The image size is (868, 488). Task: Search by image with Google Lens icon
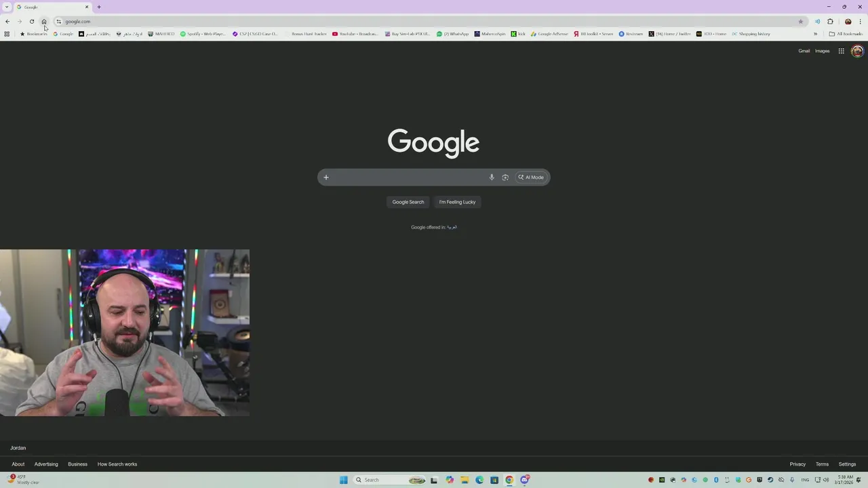coord(505,178)
